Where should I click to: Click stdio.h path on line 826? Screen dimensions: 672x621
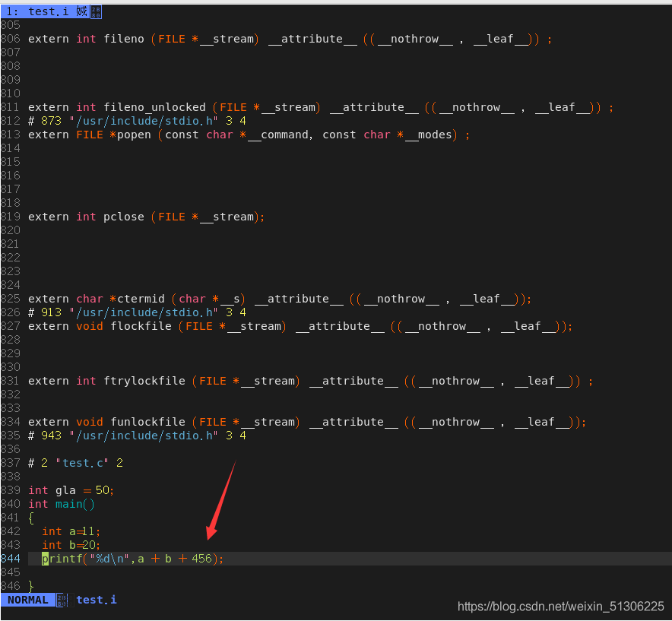point(144,312)
